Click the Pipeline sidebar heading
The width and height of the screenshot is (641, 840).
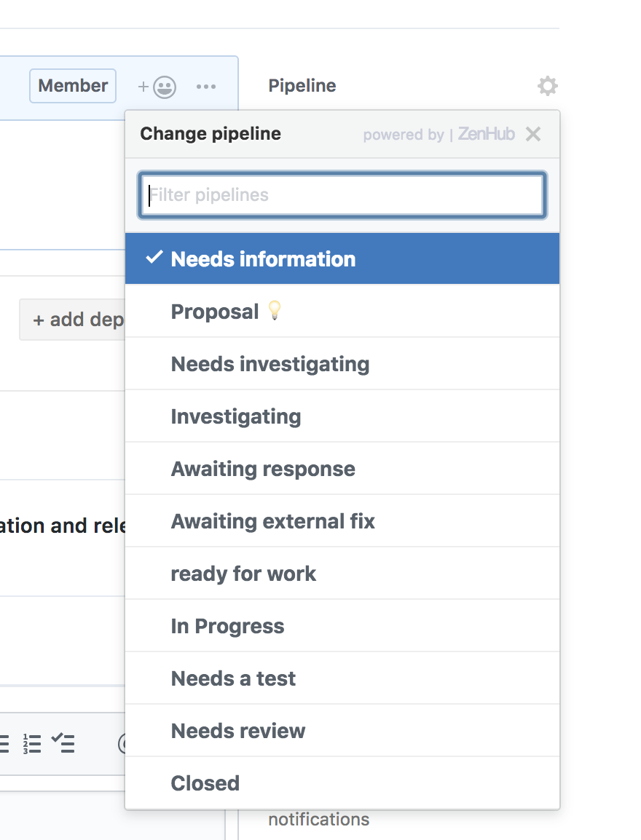pos(302,86)
